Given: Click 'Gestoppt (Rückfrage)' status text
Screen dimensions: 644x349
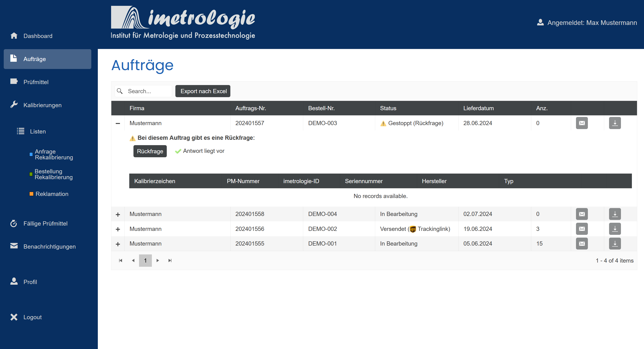Looking at the screenshot, I should click(x=416, y=123).
